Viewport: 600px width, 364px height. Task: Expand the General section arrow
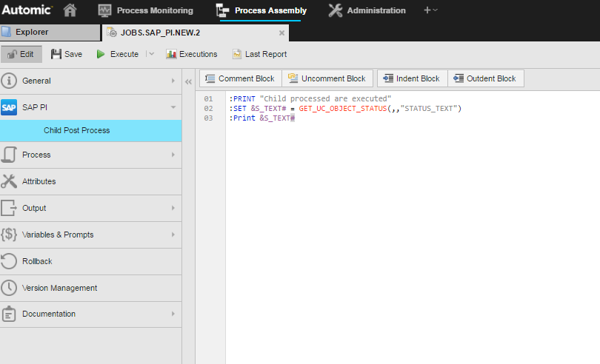(x=173, y=81)
